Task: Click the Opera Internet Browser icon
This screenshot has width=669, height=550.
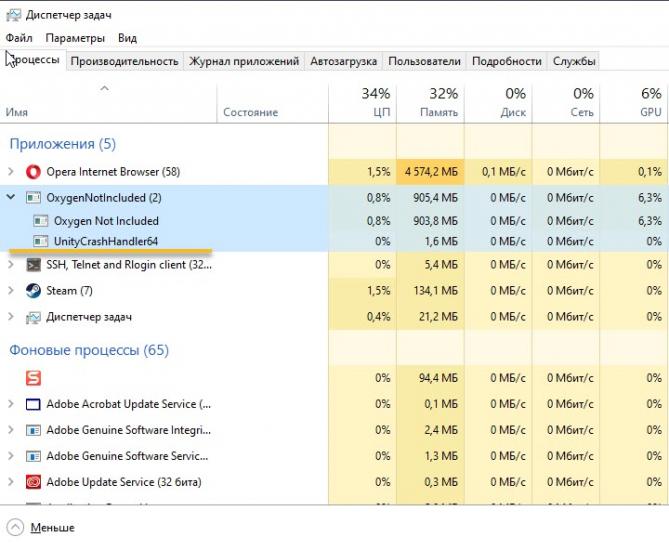Action: 33,172
